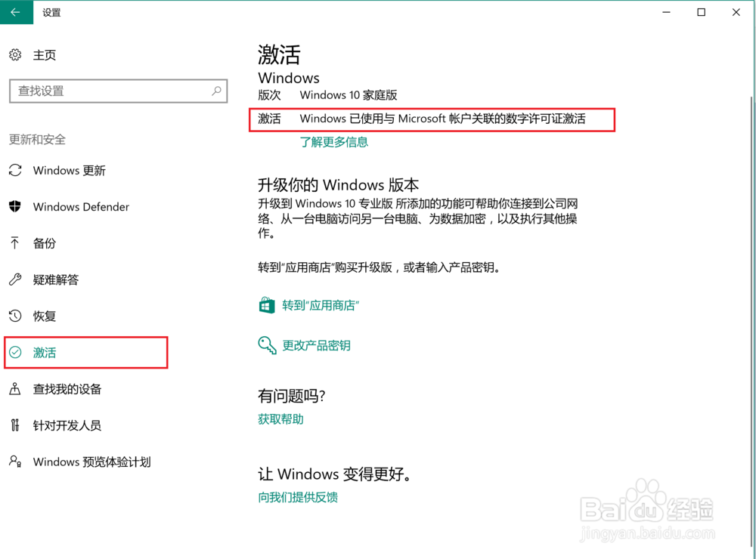Click the 升级你的 Windows 版本 heading
The image size is (756, 559).
coord(339,185)
